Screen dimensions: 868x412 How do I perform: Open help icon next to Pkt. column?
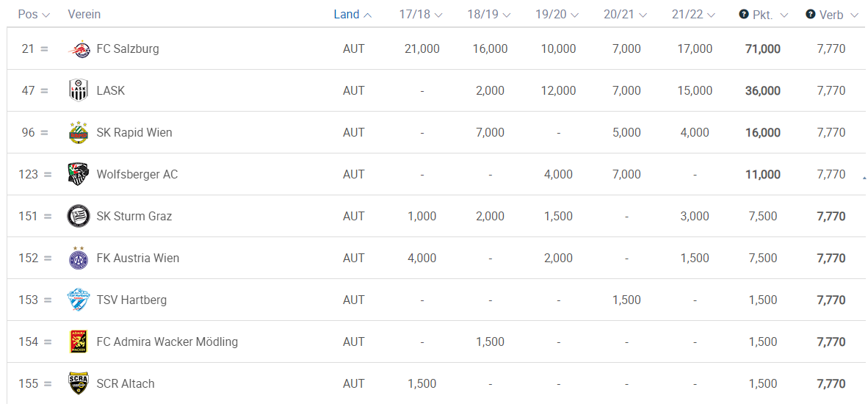(744, 15)
